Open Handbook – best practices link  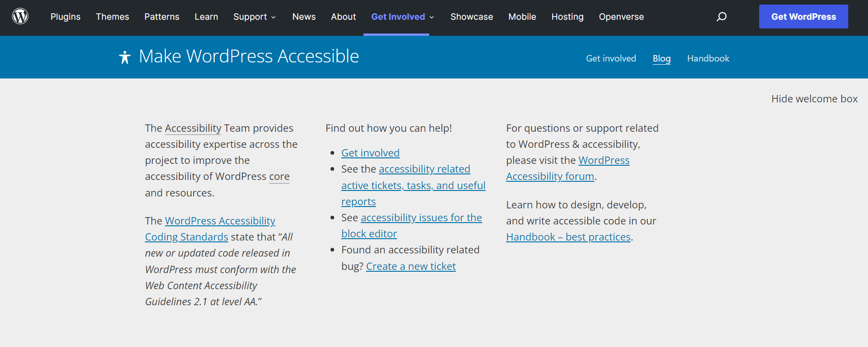click(568, 237)
